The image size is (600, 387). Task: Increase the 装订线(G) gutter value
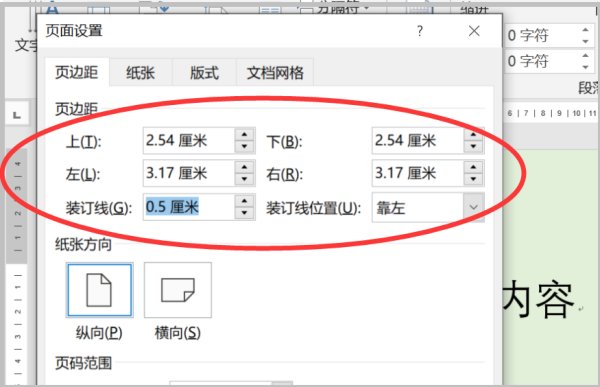click(245, 201)
